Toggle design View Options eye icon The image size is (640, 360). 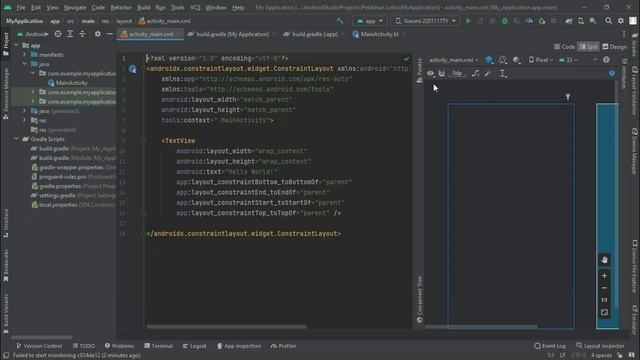coord(430,73)
